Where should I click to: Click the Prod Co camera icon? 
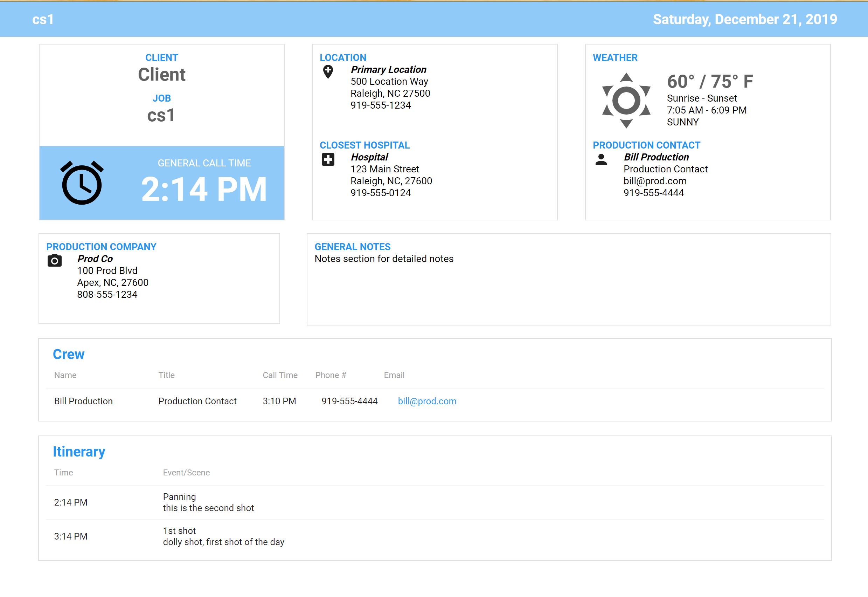(x=55, y=260)
